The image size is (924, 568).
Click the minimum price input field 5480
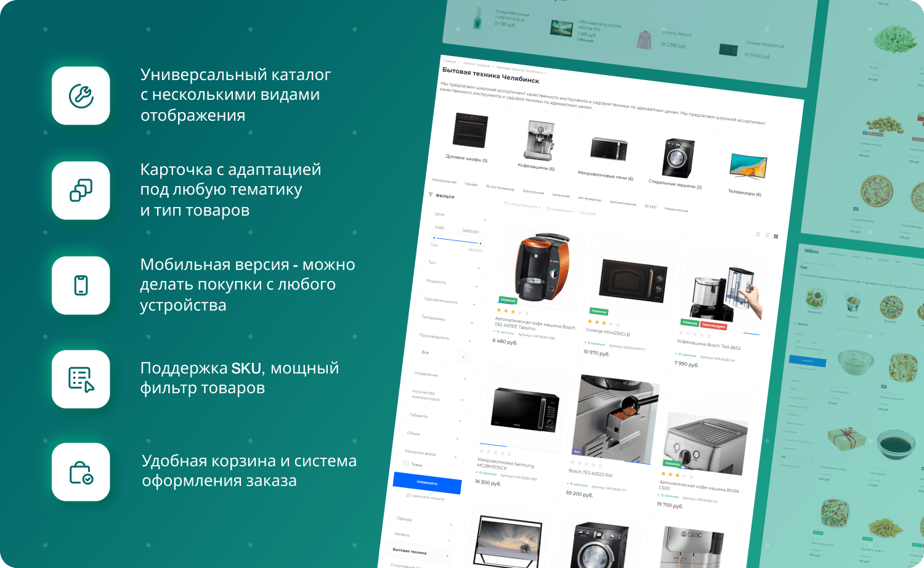tap(444, 228)
